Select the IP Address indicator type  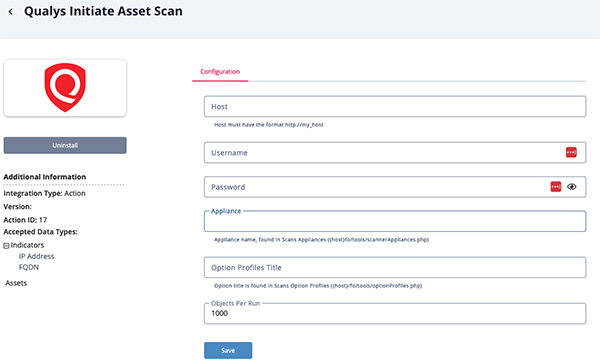(36, 256)
